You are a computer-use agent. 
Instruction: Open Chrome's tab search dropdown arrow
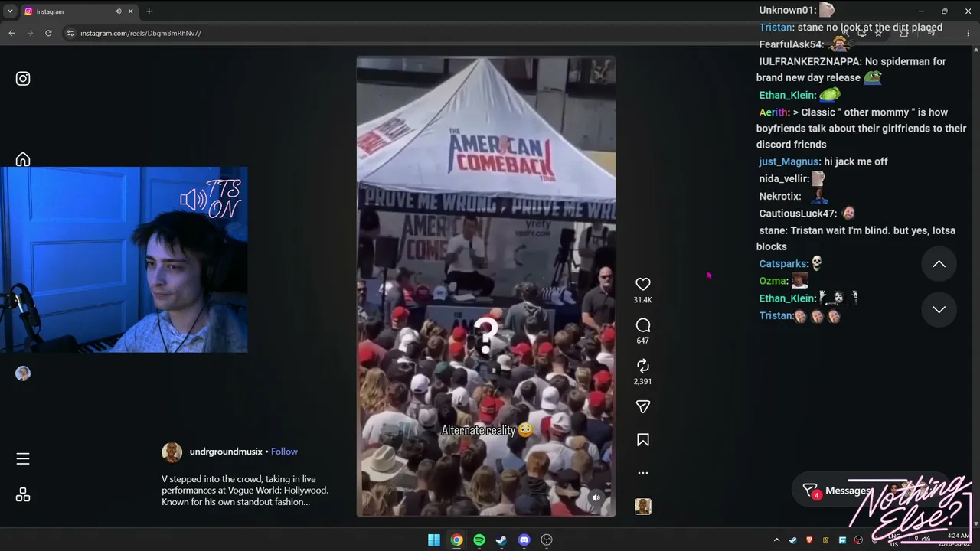[10, 11]
